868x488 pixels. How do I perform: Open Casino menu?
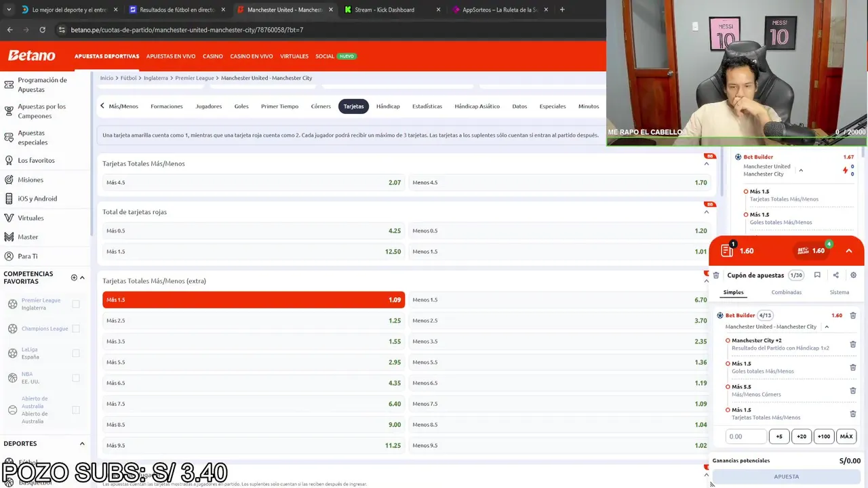[x=213, y=56]
